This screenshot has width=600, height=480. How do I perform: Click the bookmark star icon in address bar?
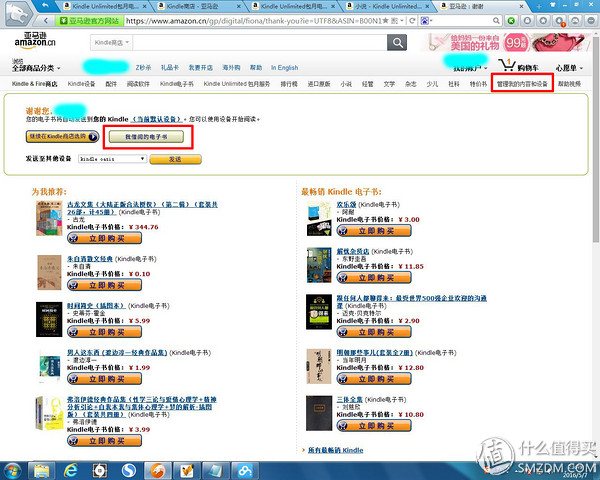pos(385,21)
